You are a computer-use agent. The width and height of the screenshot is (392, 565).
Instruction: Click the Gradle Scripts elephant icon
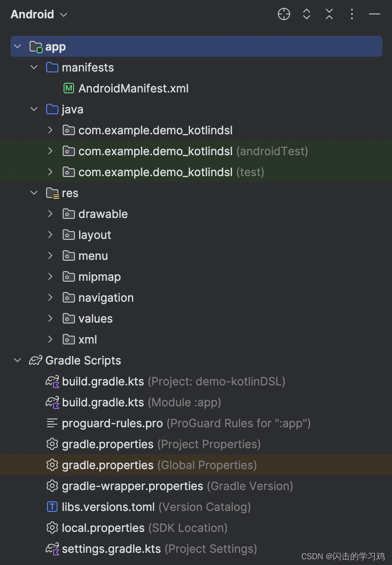(x=35, y=360)
